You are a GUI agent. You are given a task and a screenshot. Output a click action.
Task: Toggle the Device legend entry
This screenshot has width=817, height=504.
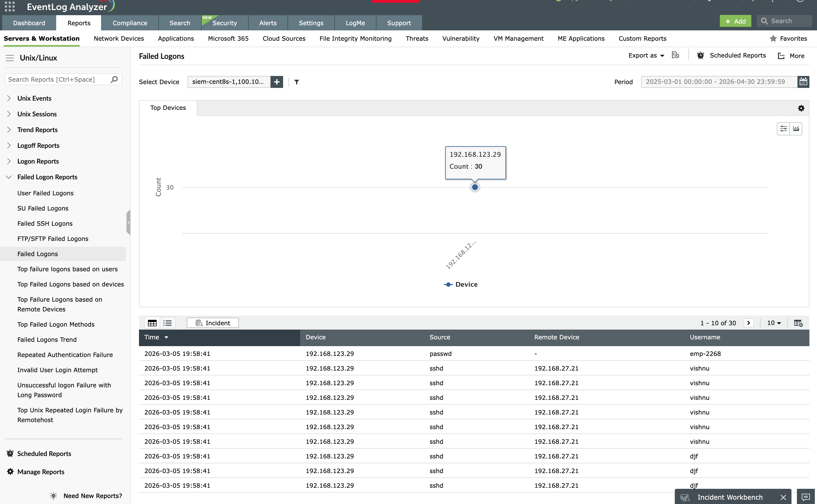[461, 284]
